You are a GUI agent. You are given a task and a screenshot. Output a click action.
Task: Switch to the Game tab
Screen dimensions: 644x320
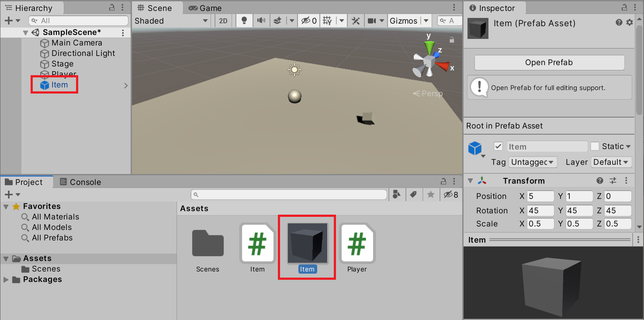205,8
